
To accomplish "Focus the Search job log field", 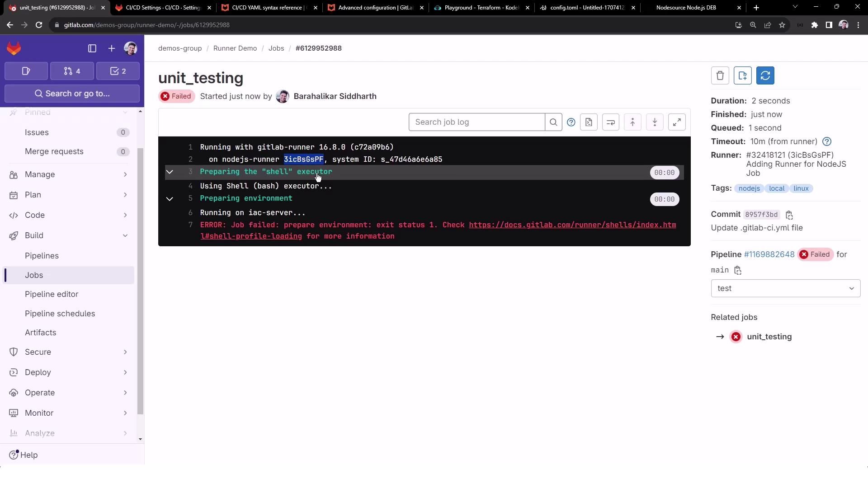I will click(476, 122).
